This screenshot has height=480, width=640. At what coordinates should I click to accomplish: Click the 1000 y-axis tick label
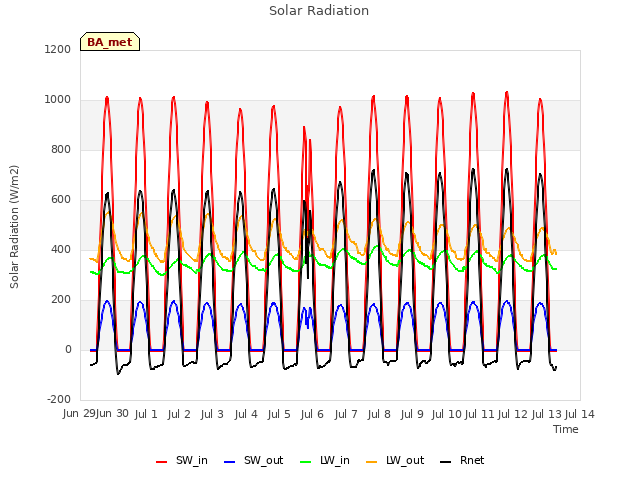pos(58,100)
